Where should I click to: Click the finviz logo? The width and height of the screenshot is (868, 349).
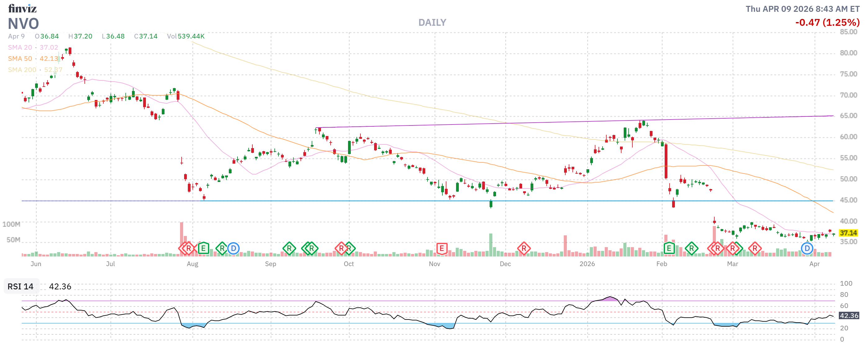pyautogui.click(x=22, y=8)
